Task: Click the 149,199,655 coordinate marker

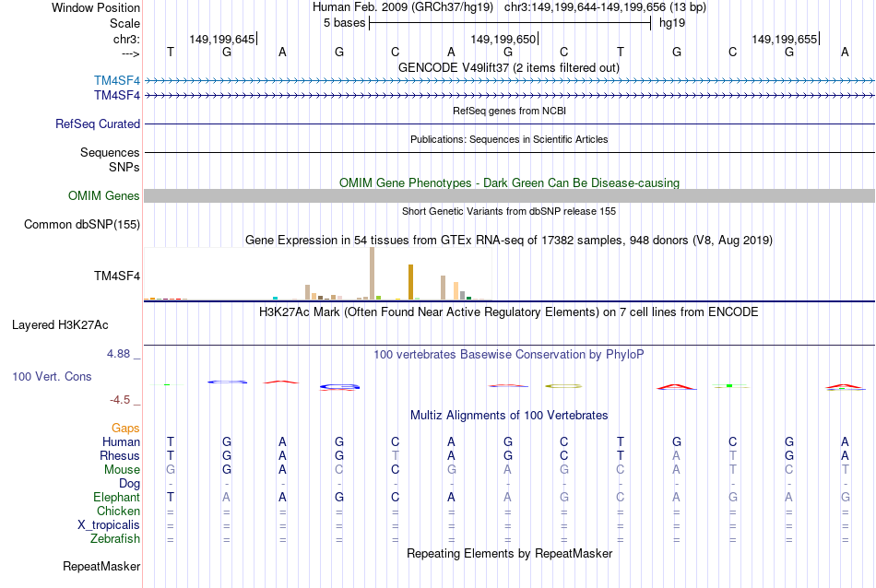Action: click(785, 39)
